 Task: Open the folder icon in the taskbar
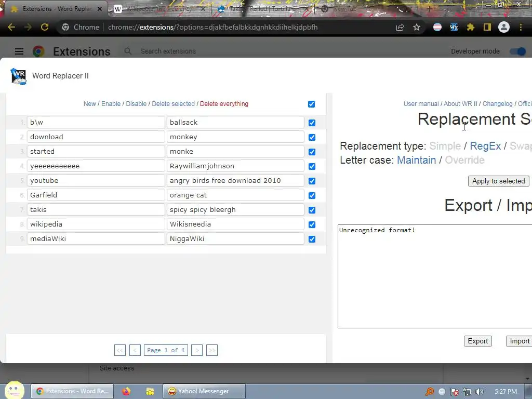pyautogui.click(x=150, y=391)
